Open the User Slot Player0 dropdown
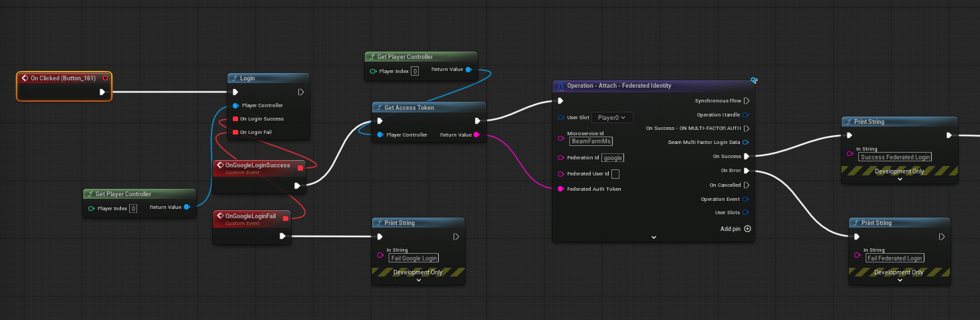Image resolution: width=980 pixels, height=320 pixels. point(611,118)
